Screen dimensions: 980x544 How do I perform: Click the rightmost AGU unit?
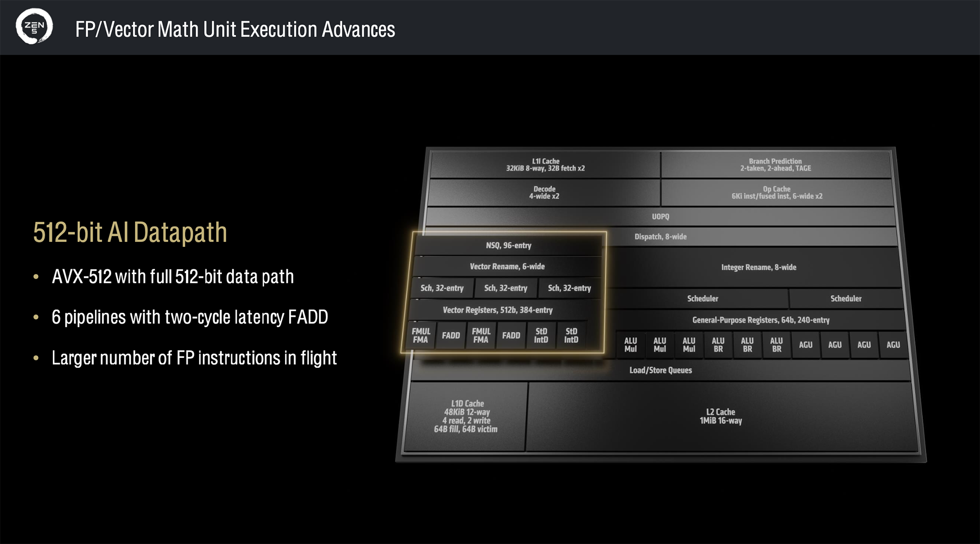tap(893, 345)
